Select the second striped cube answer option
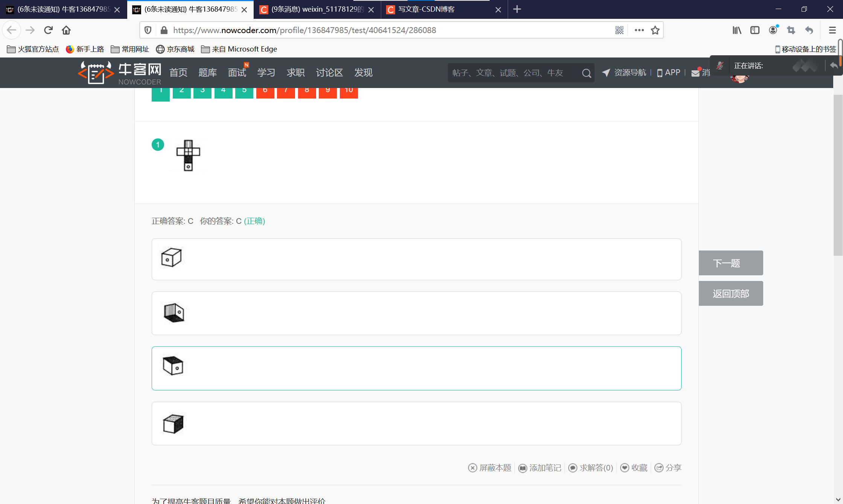843x504 pixels. click(x=417, y=313)
